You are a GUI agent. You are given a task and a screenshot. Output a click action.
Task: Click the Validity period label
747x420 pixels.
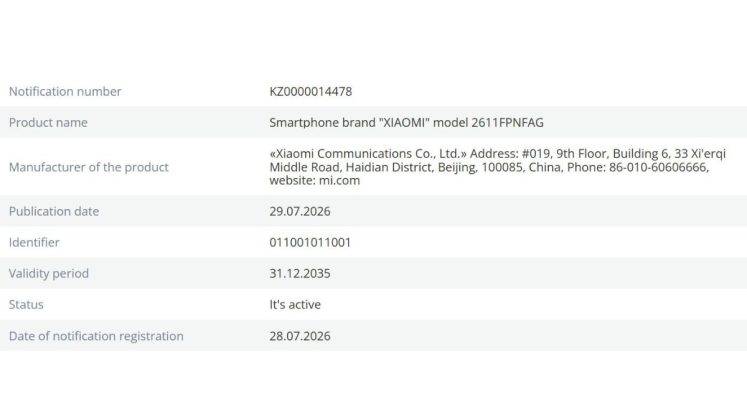pyautogui.click(x=49, y=273)
